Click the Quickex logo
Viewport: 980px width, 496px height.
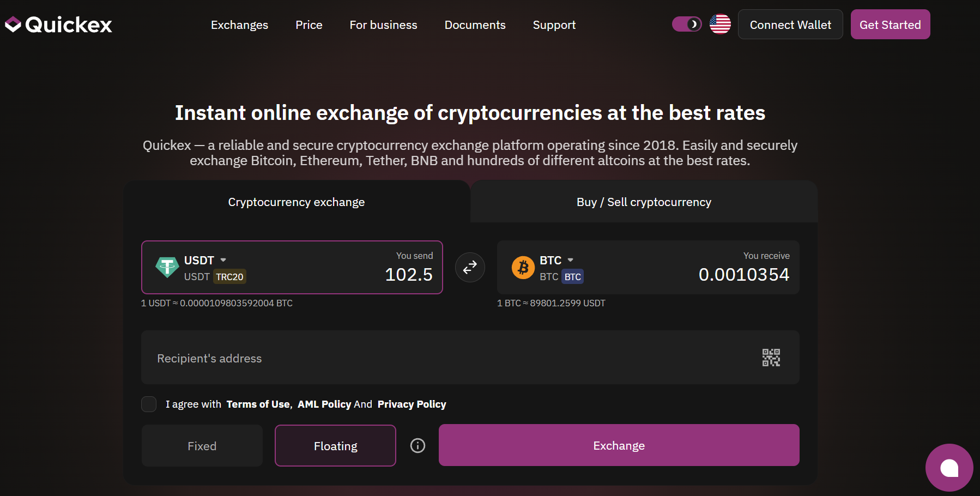tap(58, 25)
